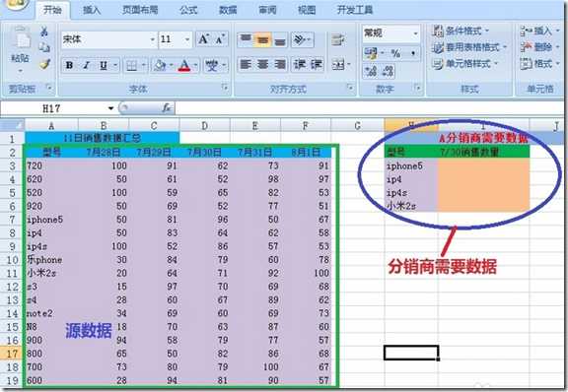Toggle Bold formatting
Viewport: 568px width, 392px height.
[x=70, y=66]
